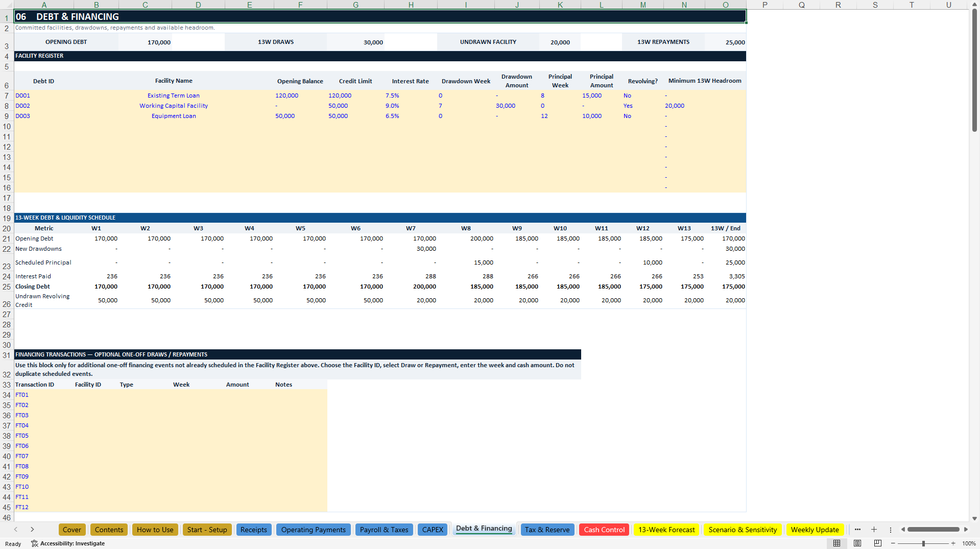
Task: Open the Tax & Reserve tab
Action: [x=547, y=530]
